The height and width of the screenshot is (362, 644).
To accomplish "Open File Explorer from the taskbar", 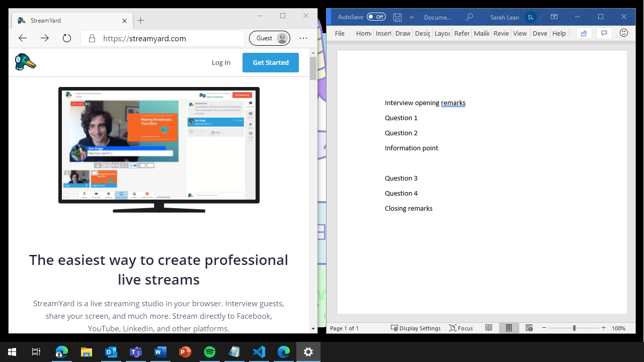I will coord(87,352).
